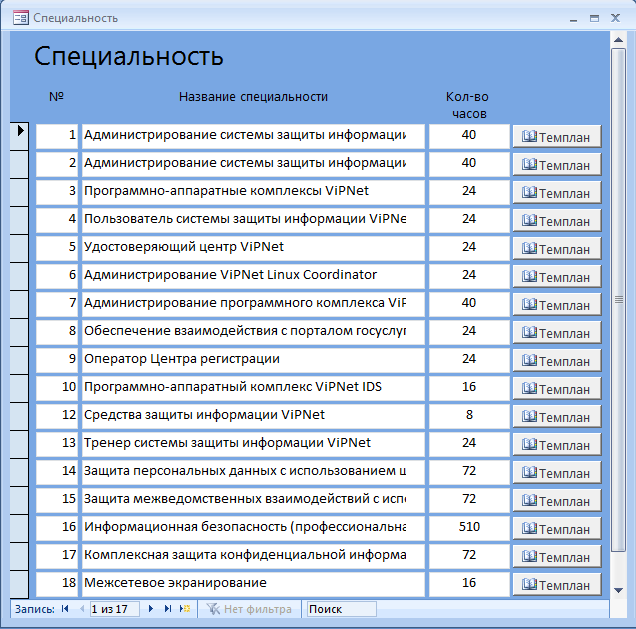This screenshot has width=636, height=629.
Task: Click the Кол-во часов column header
Action: click(468, 105)
